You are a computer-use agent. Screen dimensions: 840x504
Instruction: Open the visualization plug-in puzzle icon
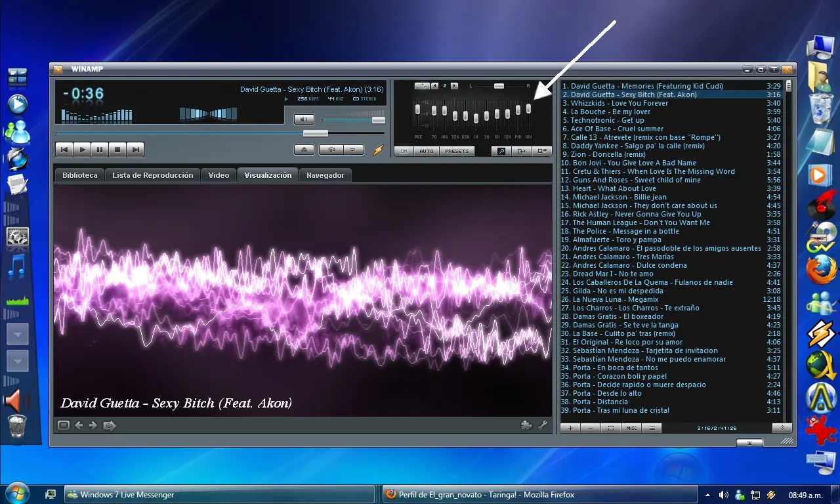[526, 425]
